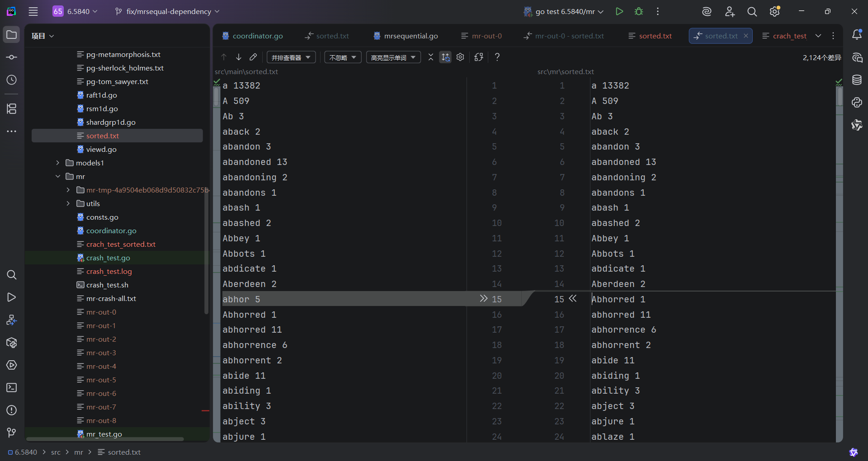Switch to the mrsequential.go tab
The width and height of the screenshot is (868, 461).
pos(406,36)
